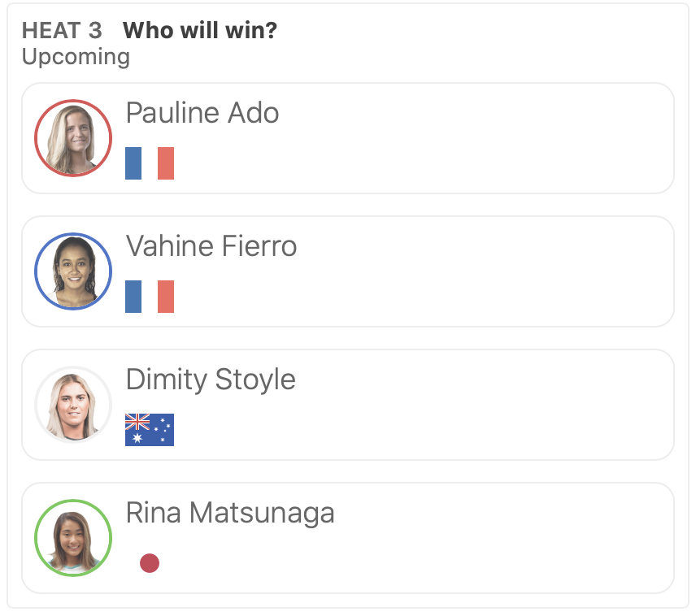Click Vahine Fierro's profile photo

(73, 271)
